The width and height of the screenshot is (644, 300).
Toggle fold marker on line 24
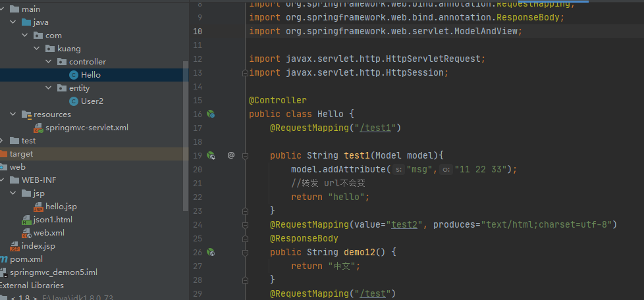pos(245,225)
